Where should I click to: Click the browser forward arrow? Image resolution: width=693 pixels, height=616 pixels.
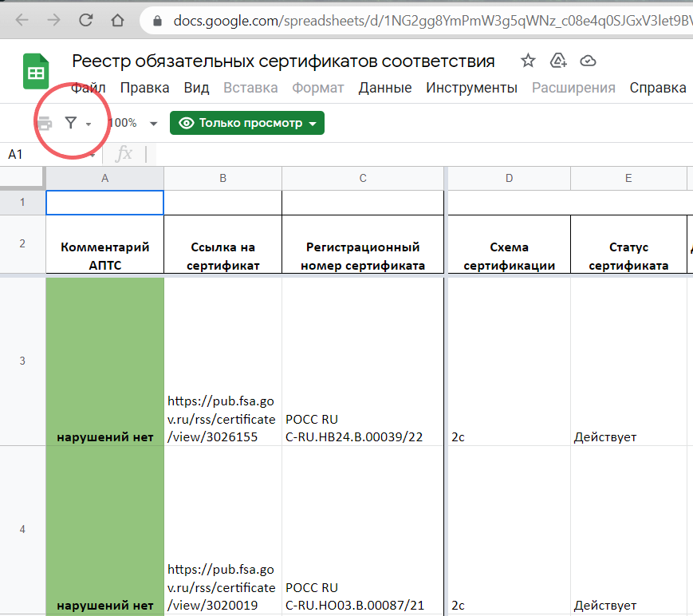(53, 20)
